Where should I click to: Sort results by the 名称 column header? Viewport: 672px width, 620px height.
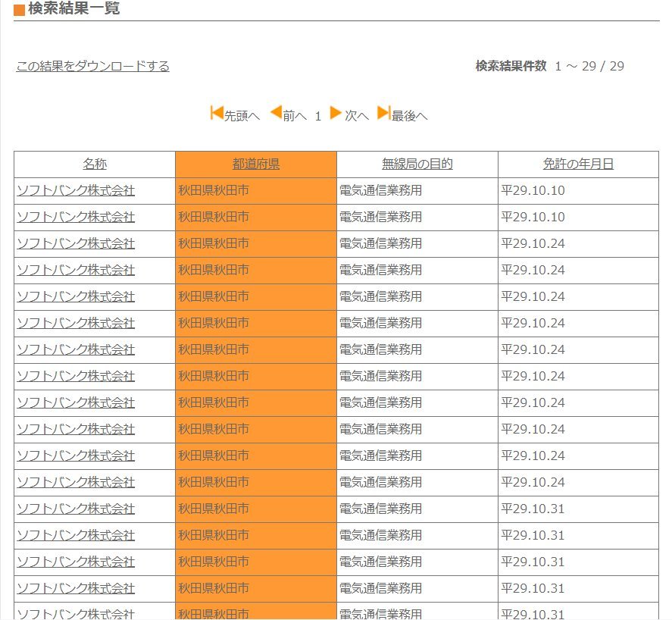tap(95, 164)
